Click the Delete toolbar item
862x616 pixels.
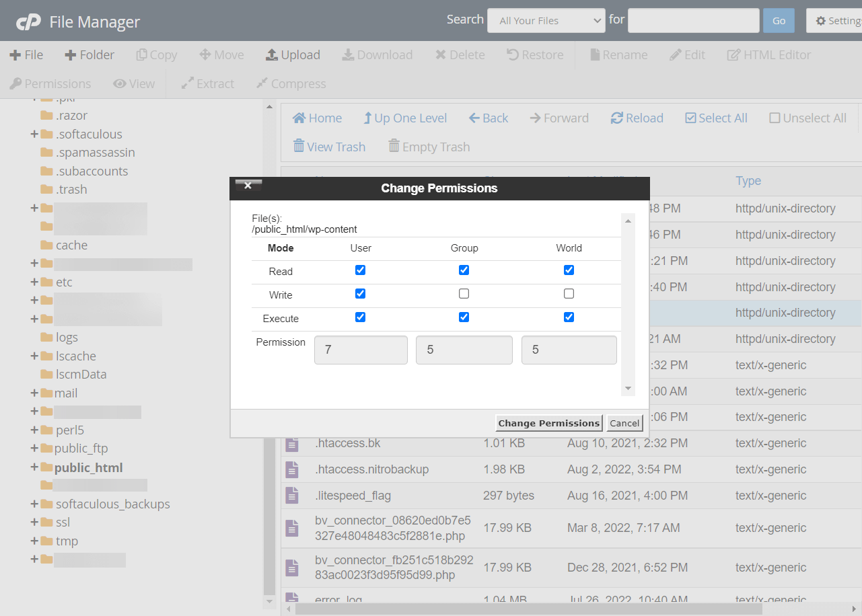tap(460, 54)
